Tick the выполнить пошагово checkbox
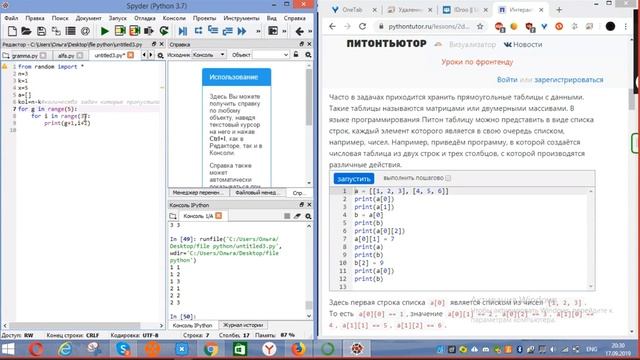 click(448, 178)
